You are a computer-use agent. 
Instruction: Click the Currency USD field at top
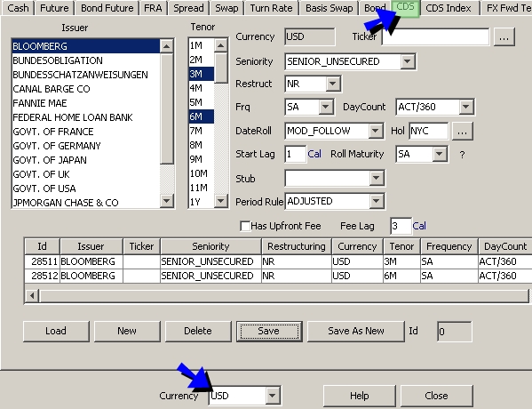[x=310, y=36]
